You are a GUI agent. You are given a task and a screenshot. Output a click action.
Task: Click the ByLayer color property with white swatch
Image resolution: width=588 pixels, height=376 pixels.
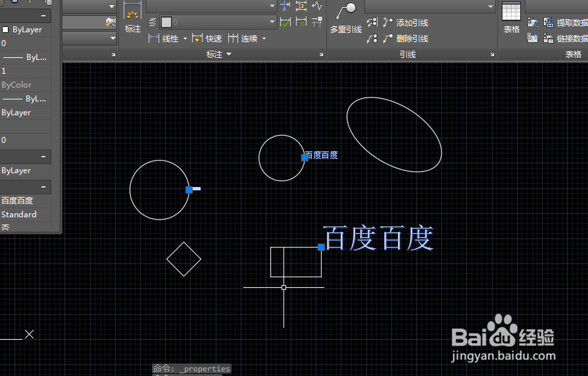click(x=26, y=30)
